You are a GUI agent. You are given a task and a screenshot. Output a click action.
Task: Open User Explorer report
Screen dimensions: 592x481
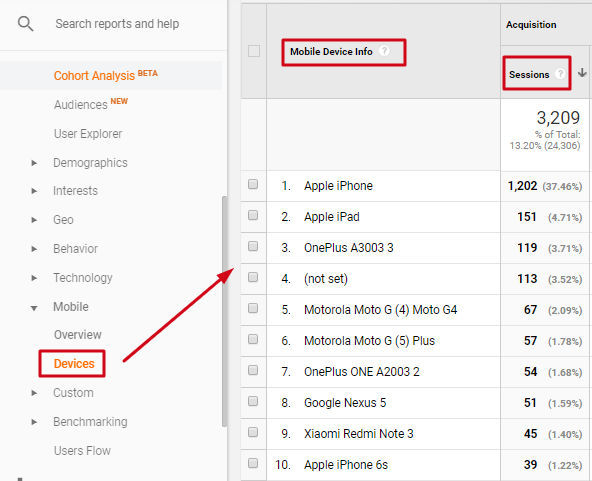(x=88, y=134)
